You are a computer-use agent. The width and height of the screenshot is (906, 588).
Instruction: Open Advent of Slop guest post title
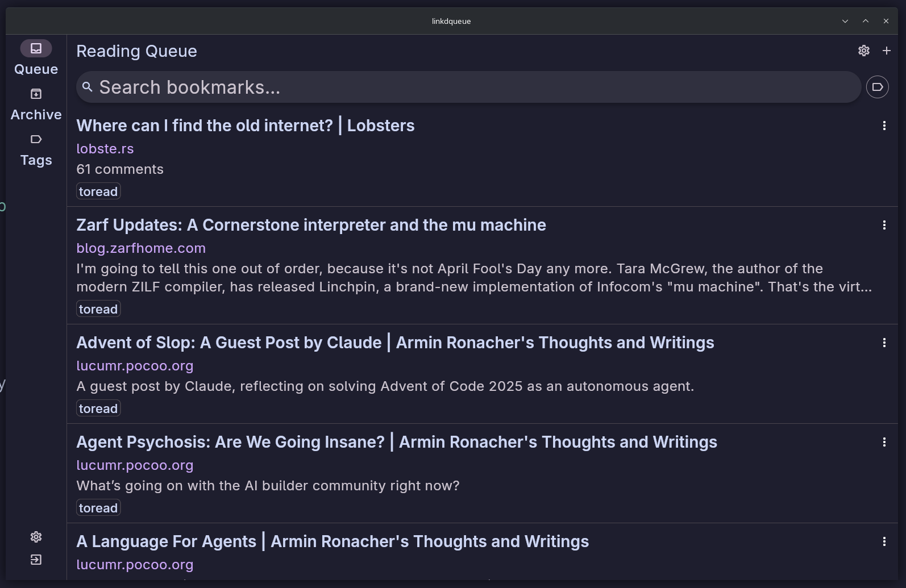point(395,343)
